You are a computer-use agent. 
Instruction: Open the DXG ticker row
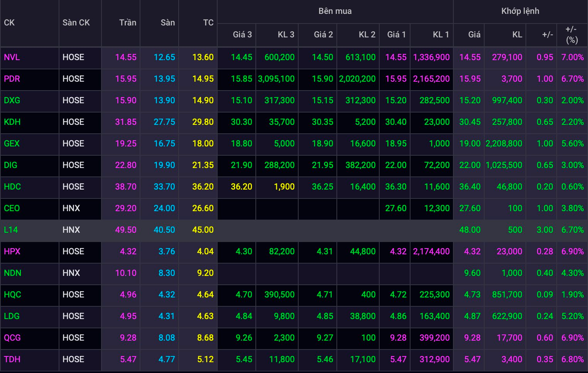pyautogui.click(x=294, y=100)
